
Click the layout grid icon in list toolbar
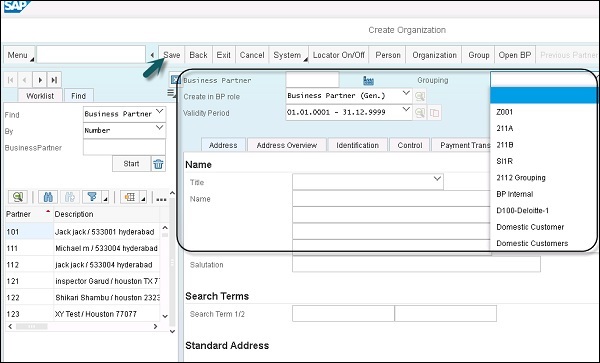pyautogui.click(x=130, y=197)
